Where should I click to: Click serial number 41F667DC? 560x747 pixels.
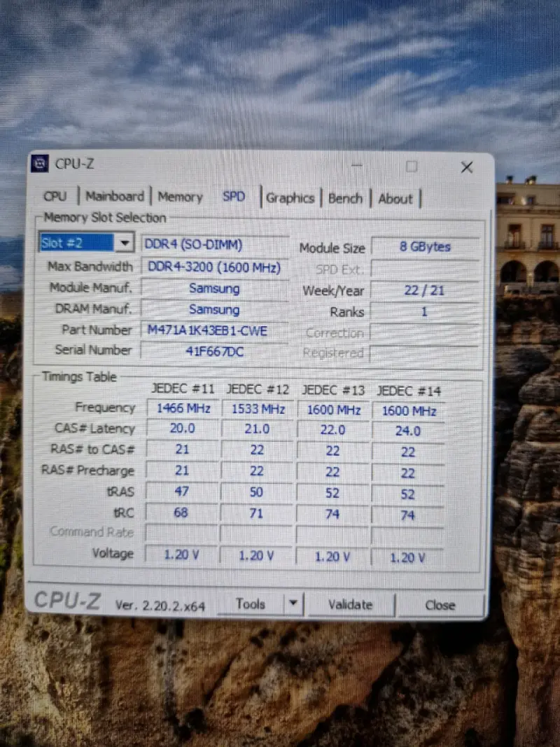point(215,351)
